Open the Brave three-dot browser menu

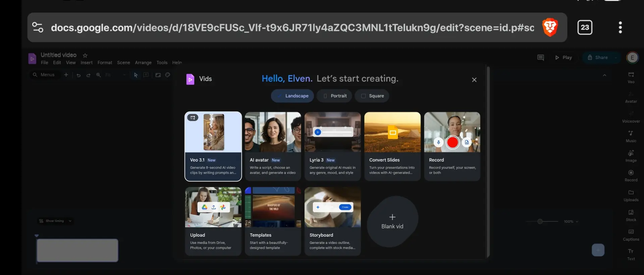pyautogui.click(x=621, y=27)
